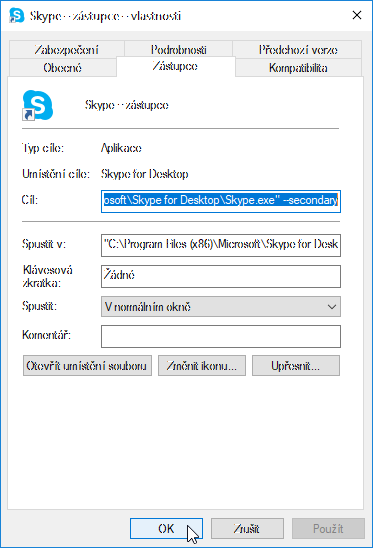Confirm with the OK button
Viewport: 373px width, 548px height.
point(166,528)
